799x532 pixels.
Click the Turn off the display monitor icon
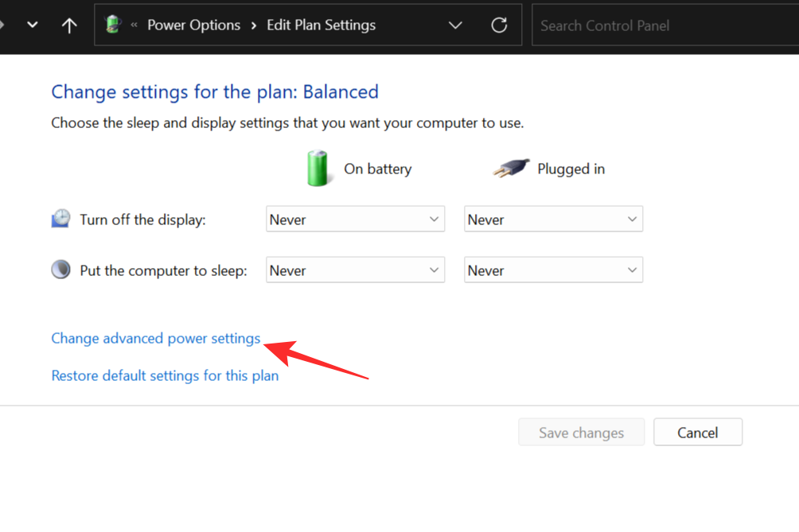(60, 219)
